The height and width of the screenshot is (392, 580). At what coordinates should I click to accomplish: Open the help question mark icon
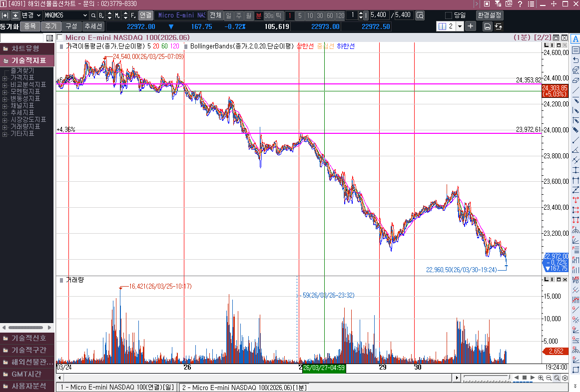click(x=520, y=4)
